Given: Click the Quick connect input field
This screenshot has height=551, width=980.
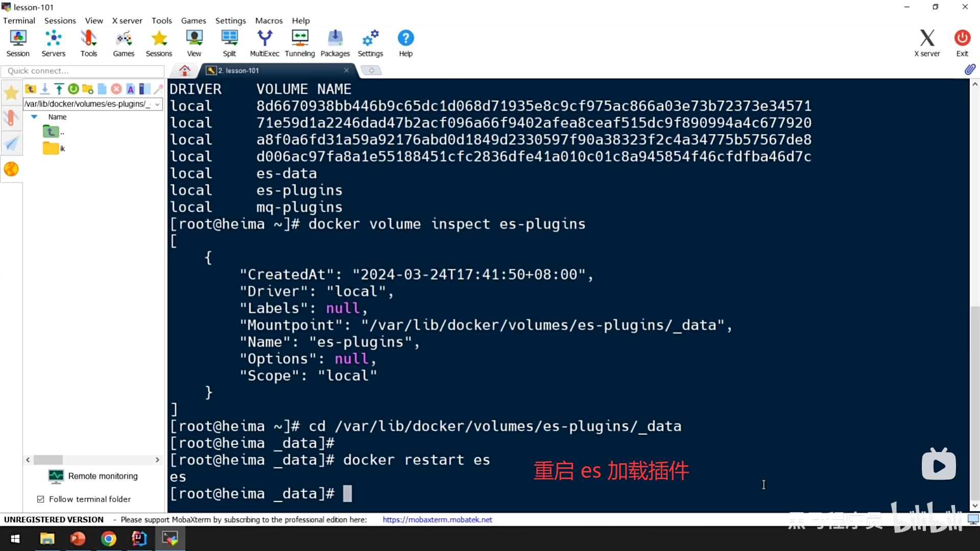Looking at the screenshot, I should coord(82,71).
